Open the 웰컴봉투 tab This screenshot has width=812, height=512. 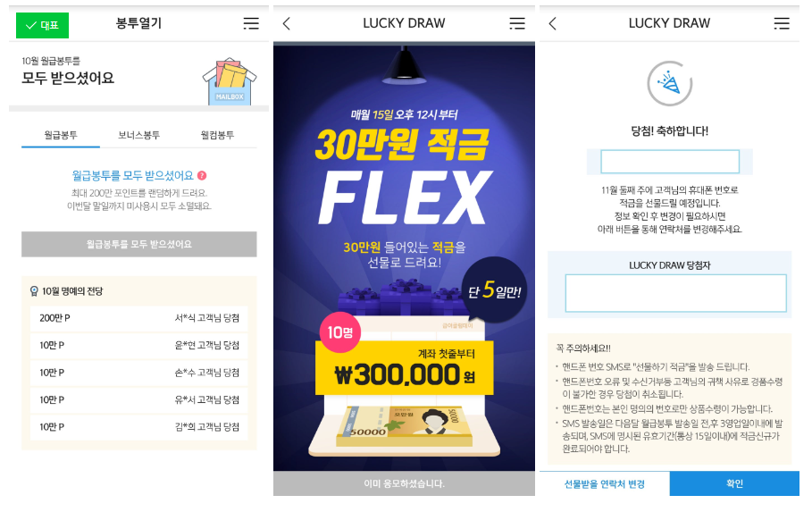pyautogui.click(x=217, y=136)
